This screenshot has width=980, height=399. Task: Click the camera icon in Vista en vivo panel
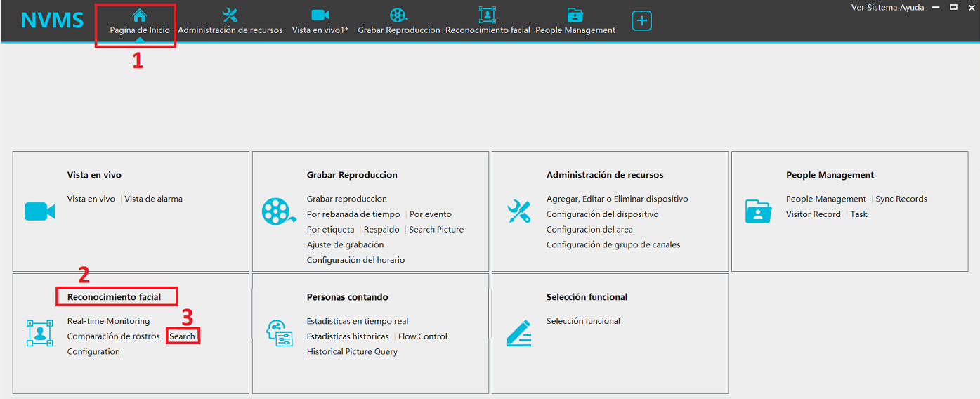point(39,211)
